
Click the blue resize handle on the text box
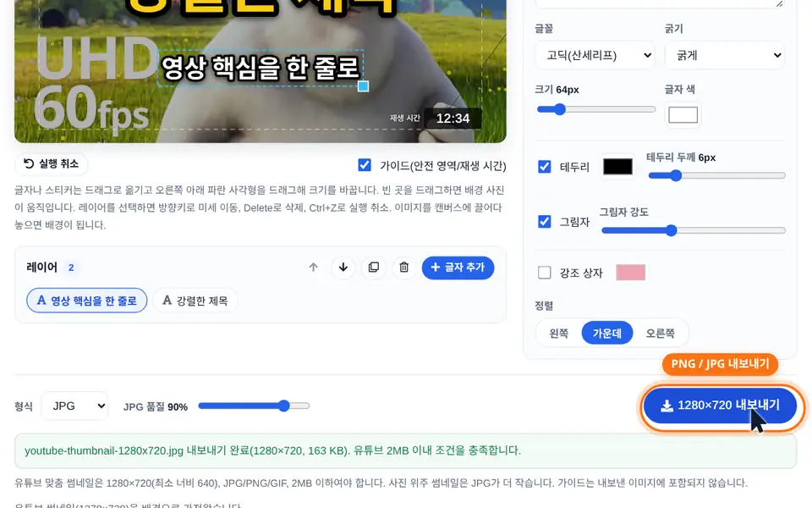[x=364, y=86]
